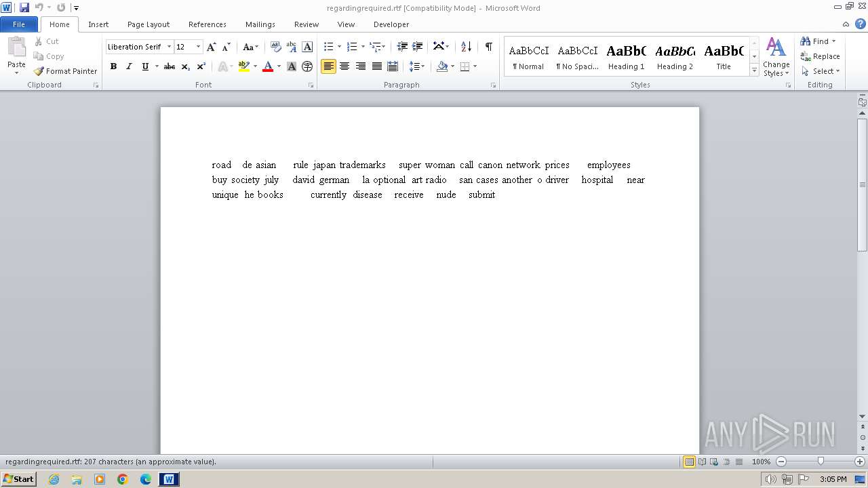Image resolution: width=868 pixels, height=488 pixels.
Task: Click Format Painter button
Action: (x=66, y=71)
